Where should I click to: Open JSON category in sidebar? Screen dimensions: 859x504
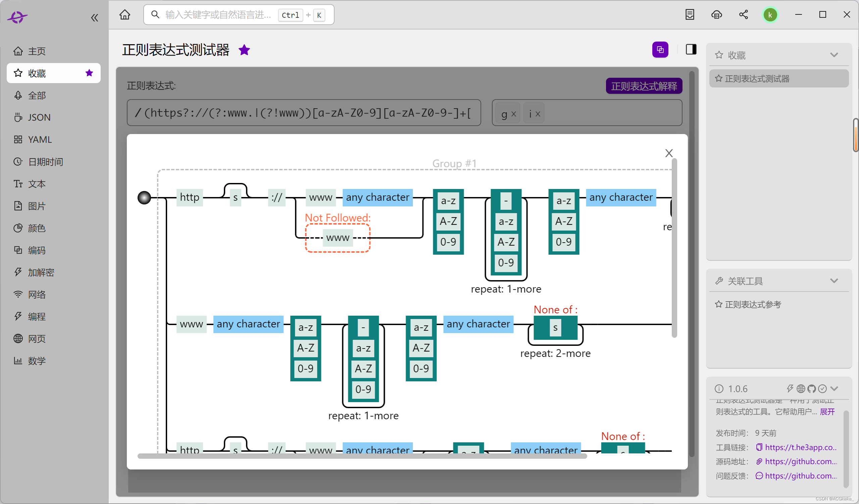coord(39,118)
